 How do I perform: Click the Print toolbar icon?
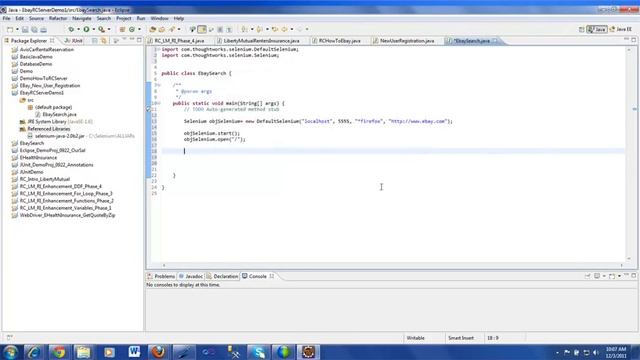(x=43, y=29)
